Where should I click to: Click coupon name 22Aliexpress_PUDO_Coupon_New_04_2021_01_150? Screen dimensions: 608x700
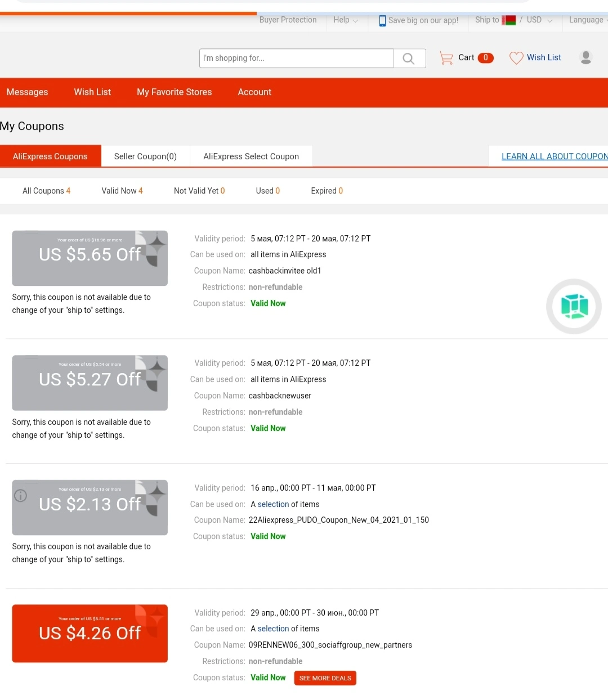pyautogui.click(x=339, y=520)
